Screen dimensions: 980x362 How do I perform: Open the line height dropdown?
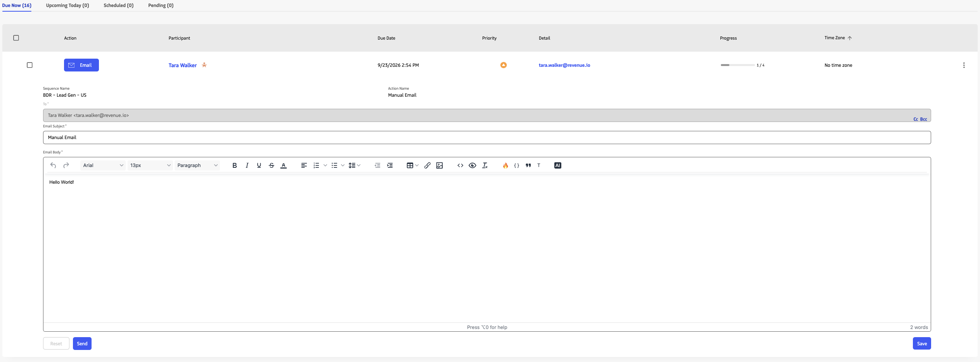[x=355, y=165]
